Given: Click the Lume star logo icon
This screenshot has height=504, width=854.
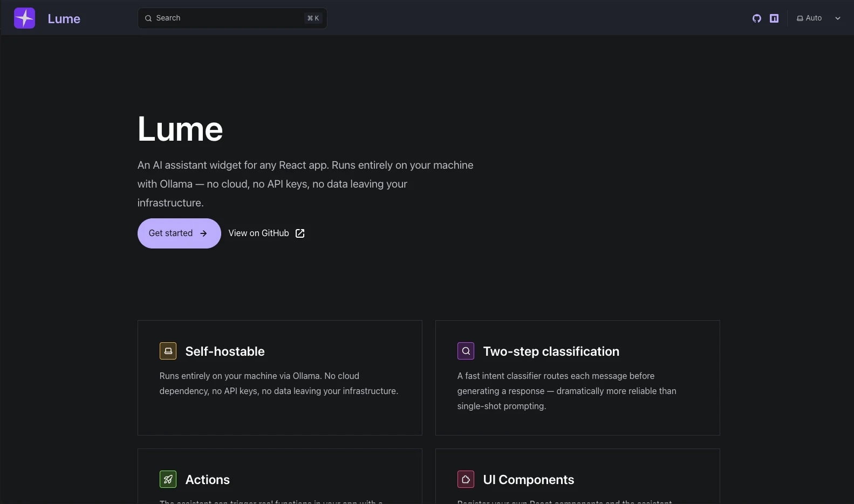Looking at the screenshot, I should [24, 18].
